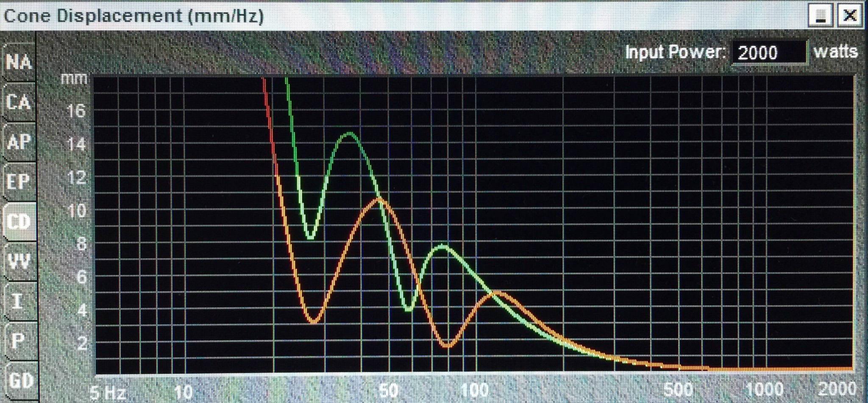Open the I tab

(19, 301)
